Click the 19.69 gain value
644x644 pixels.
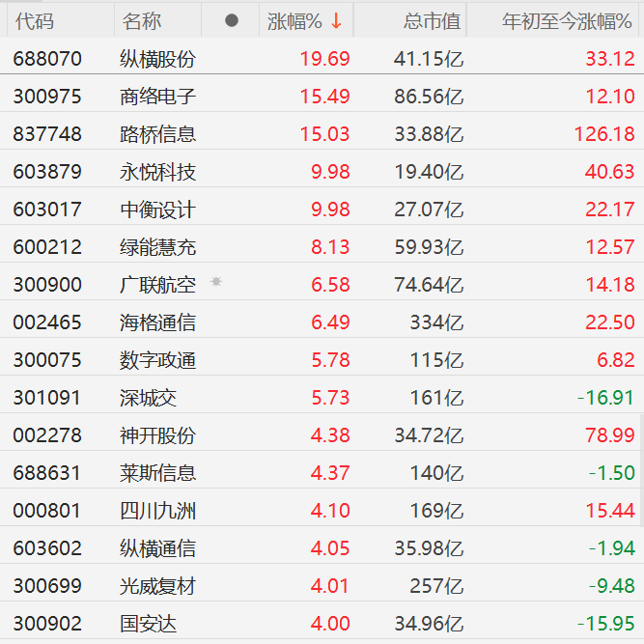[324, 59]
